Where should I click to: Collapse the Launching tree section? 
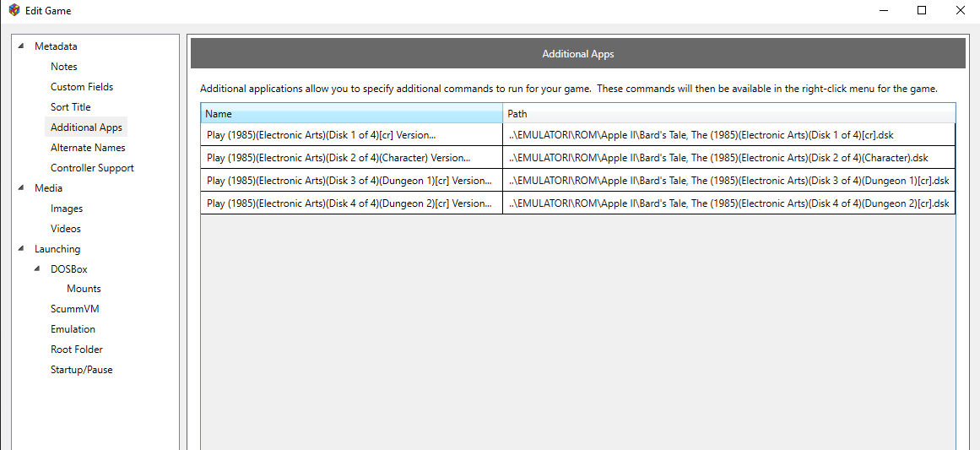coord(22,248)
